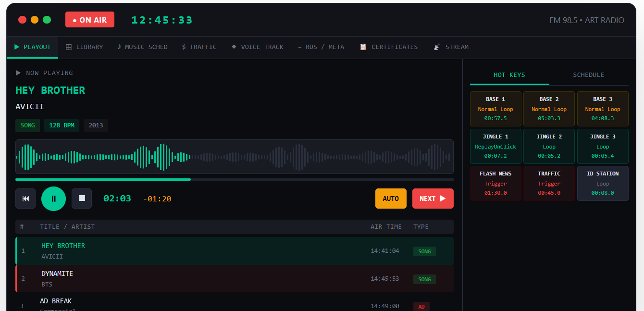Switch to the Music Sched tab
644x311 pixels.
coord(142,47)
